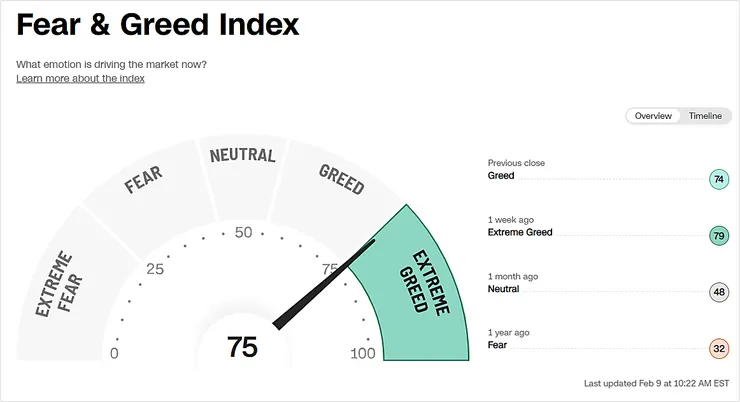The height and width of the screenshot is (402, 740).
Task: Click the 79 one week ago badge
Action: (718, 236)
